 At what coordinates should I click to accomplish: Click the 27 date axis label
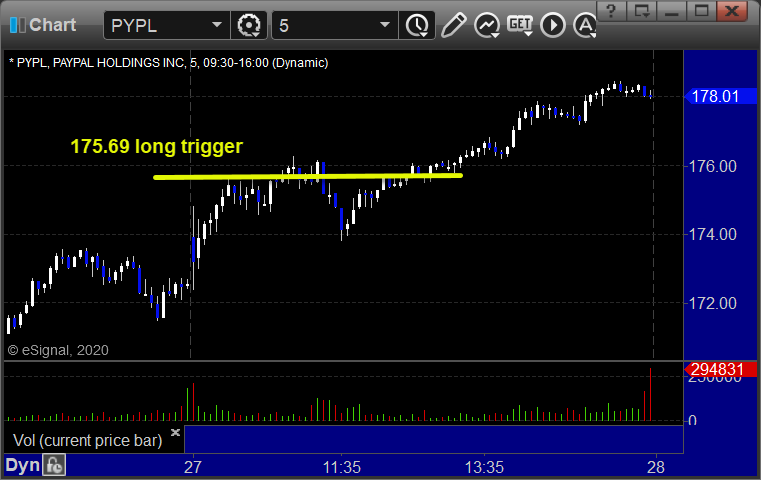click(193, 467)
